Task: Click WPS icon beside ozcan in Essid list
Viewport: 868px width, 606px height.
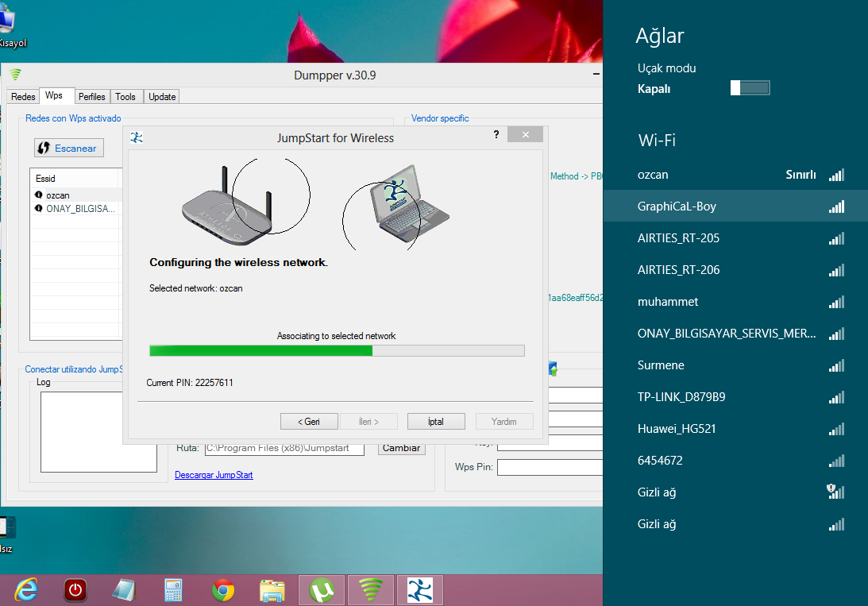Action: point(39,195)
